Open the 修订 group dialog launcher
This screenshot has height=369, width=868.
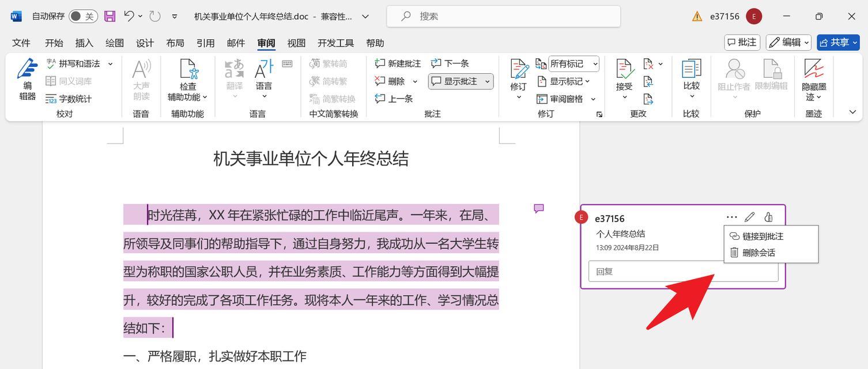pyautogui.click(x=599, y=115)
